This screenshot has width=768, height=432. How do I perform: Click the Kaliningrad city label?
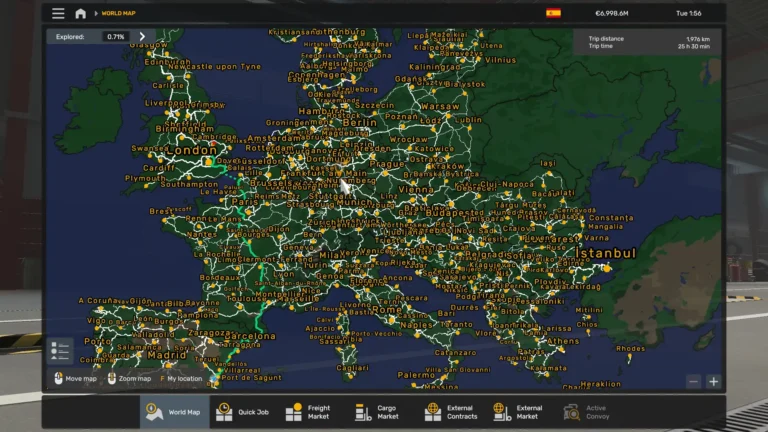435,67
